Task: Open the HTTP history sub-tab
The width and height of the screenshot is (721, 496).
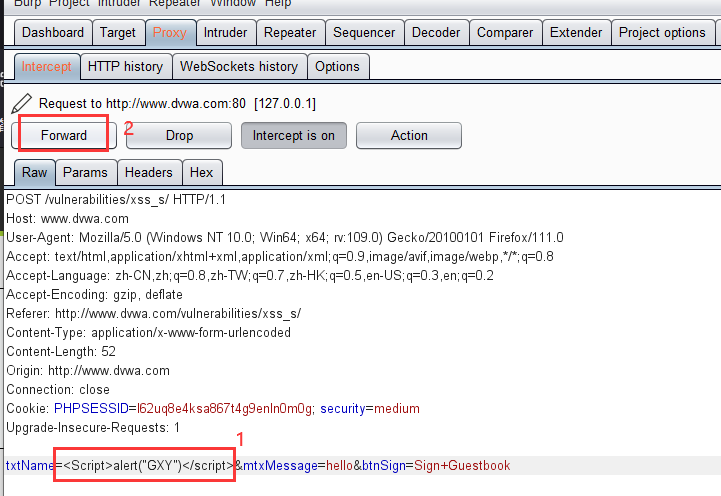Action: pyautogui.click(x=126, y=67)
